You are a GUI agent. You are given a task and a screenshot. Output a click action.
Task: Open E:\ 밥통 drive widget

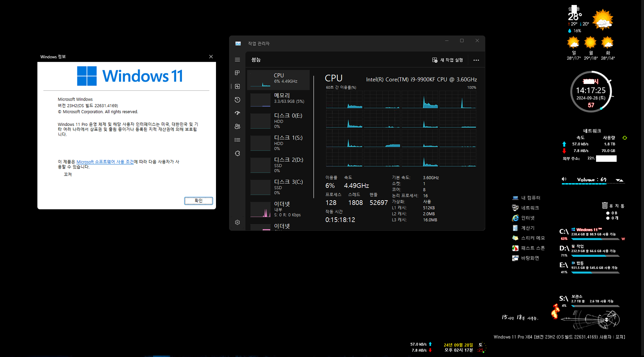[590, 267]
